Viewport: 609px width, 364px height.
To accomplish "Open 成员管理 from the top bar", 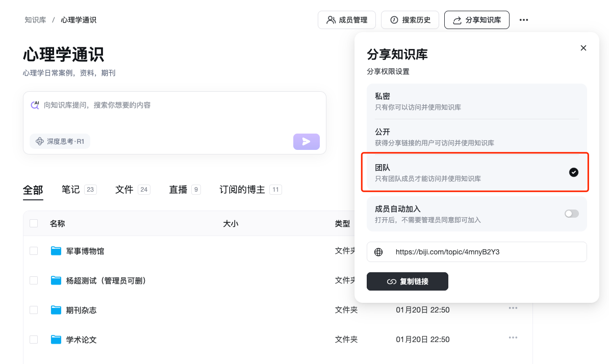I will pos(347,20).
